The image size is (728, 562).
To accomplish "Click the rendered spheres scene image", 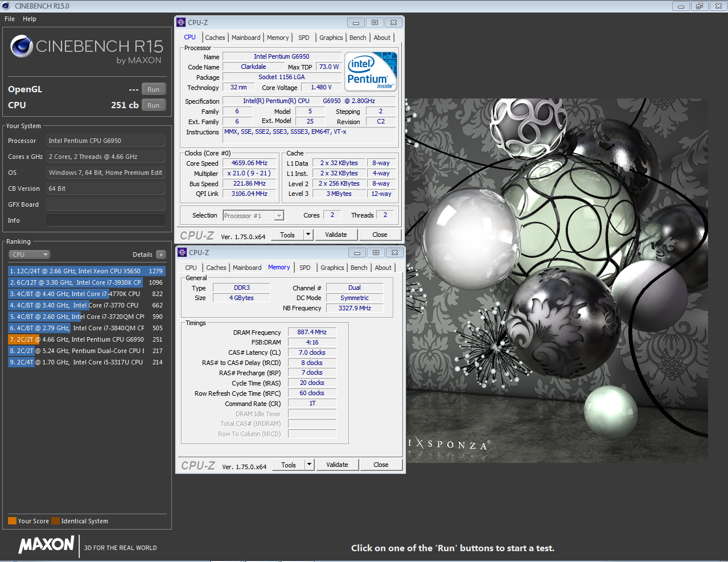I will [557, 280].
